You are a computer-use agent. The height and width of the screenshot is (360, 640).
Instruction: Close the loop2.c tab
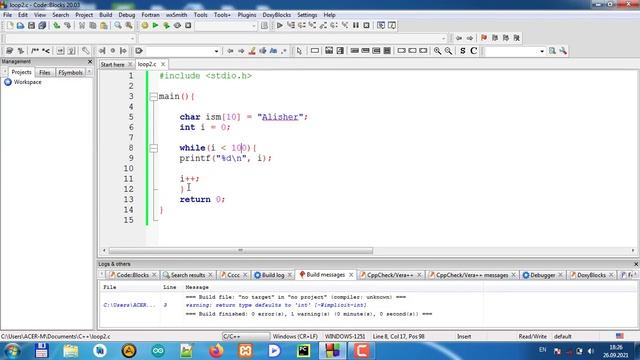click(163, 64)
